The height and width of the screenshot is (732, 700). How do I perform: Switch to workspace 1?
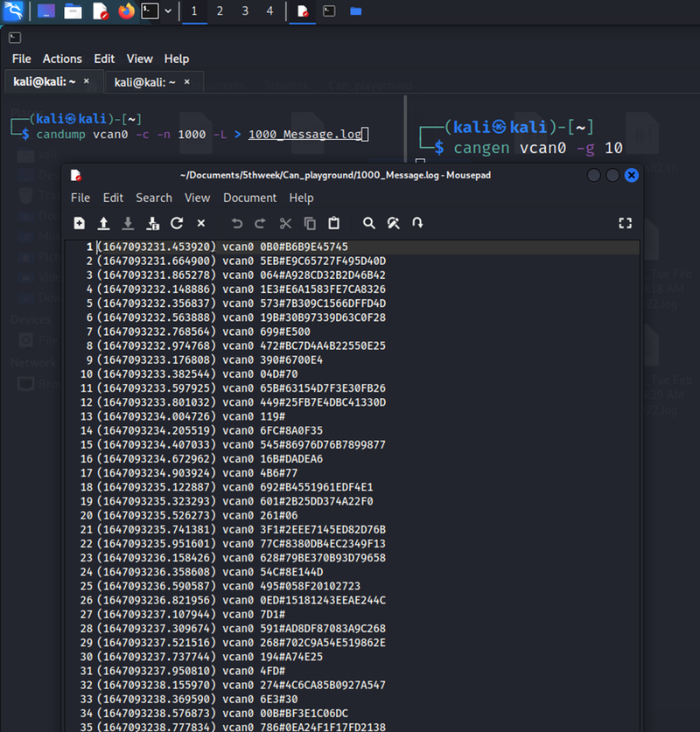pos(194,10)
